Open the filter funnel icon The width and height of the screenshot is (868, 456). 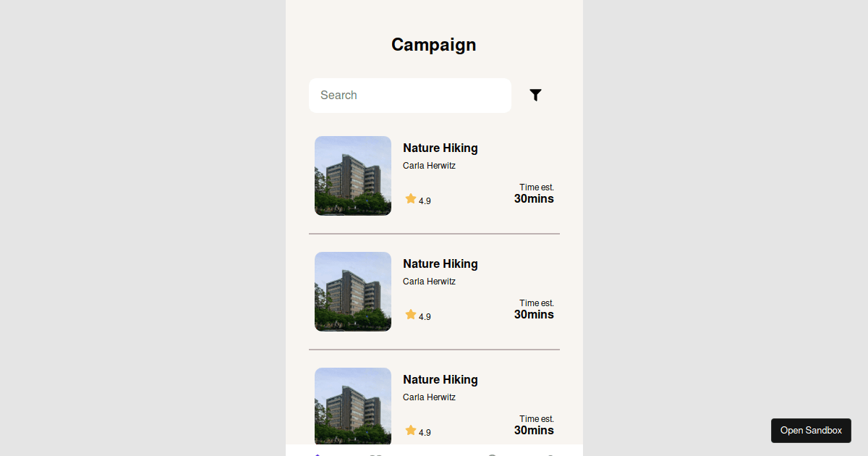[x=535, y=95]
